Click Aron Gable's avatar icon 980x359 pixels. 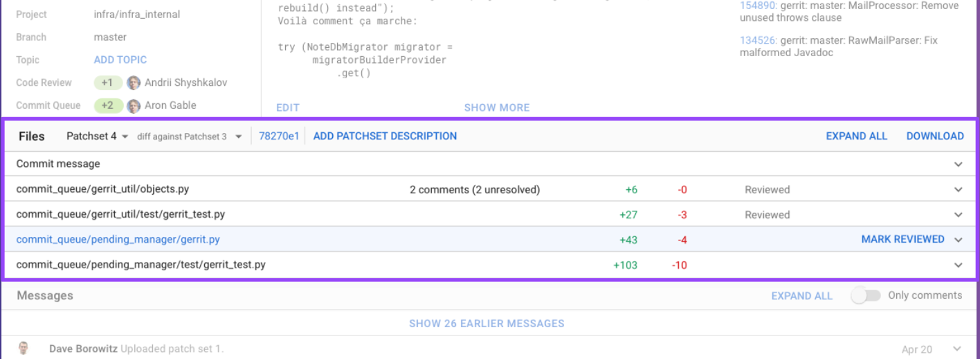coord(134,106)
